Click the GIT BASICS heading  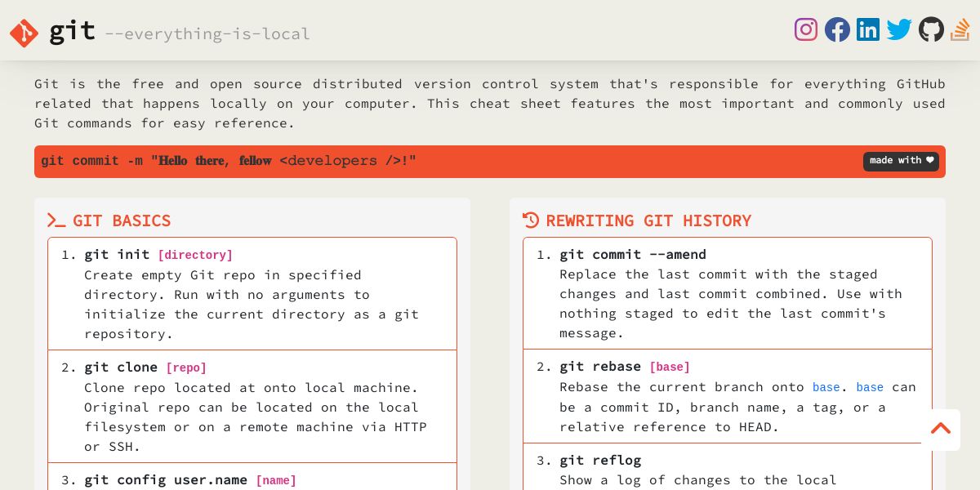pos(122,220)
